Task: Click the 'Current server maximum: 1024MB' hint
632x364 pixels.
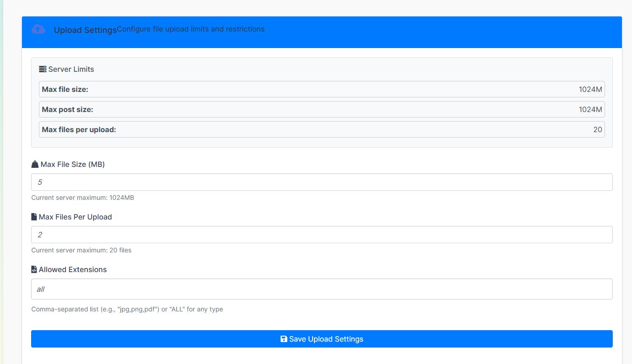Action: [x=83, y=198]
